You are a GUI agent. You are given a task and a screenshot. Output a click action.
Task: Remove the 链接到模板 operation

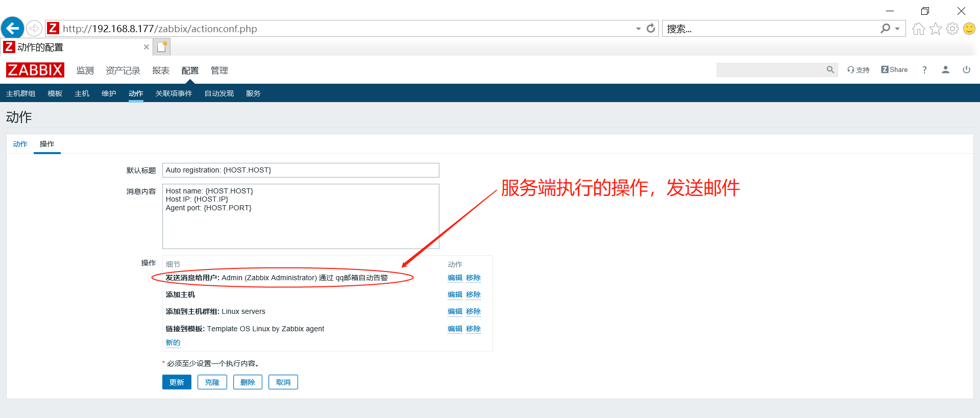473,329
